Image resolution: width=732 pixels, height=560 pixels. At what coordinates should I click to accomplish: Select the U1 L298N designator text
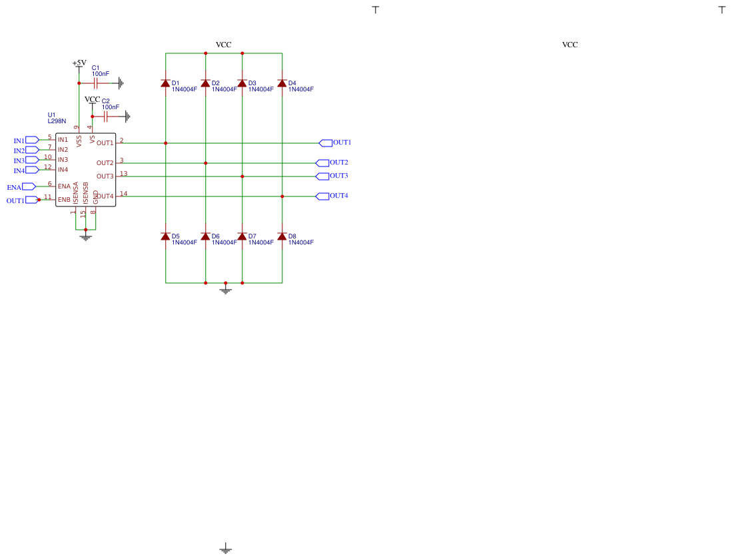[x=57, y=118]
